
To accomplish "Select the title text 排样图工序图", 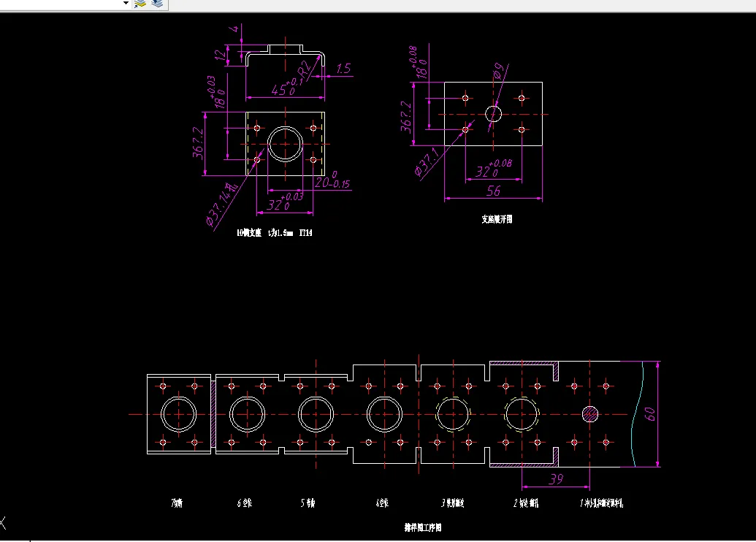I will point(424,526).
